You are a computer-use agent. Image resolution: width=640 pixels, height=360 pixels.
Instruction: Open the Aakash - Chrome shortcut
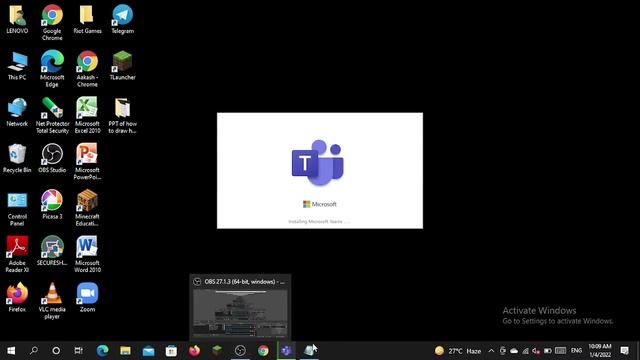(87, 69)
